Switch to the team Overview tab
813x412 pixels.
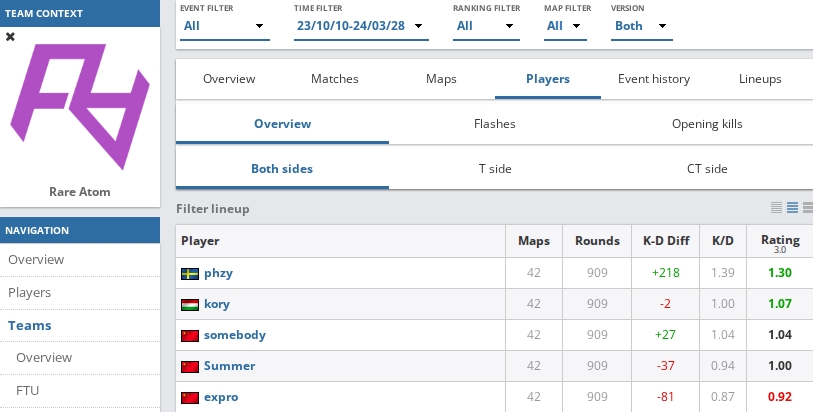click(229, 79)
